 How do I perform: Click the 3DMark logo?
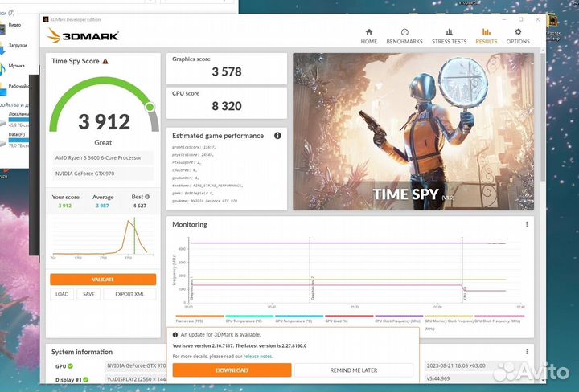point(83,36)
